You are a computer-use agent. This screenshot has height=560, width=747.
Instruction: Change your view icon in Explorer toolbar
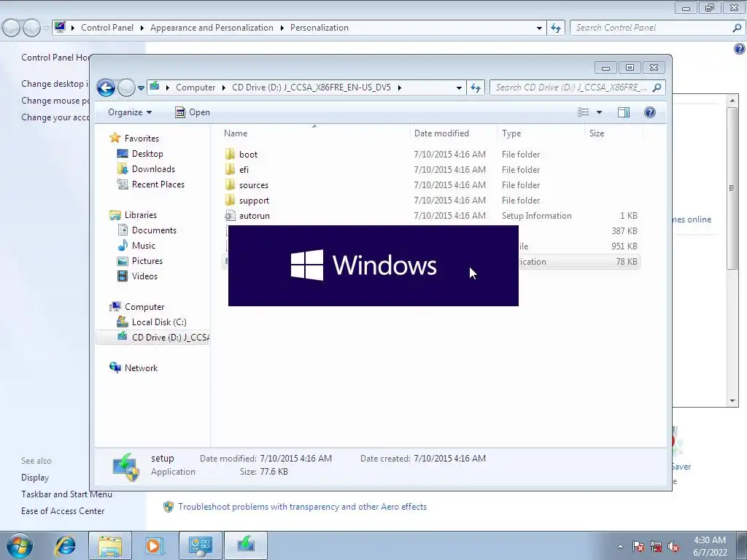coord(584,112)
